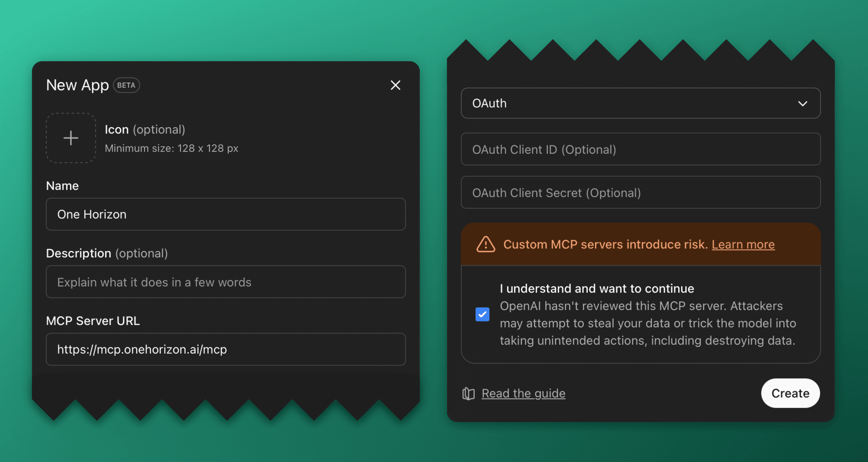Close the New App dialog
868x462 pixels.
pyautogui.click(x=395, y=85)
